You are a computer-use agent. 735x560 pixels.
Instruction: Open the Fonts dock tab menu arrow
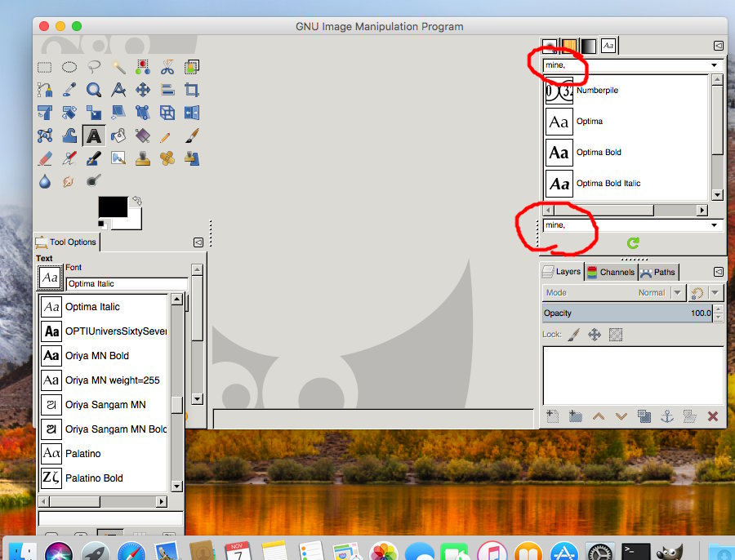[718, 46]
